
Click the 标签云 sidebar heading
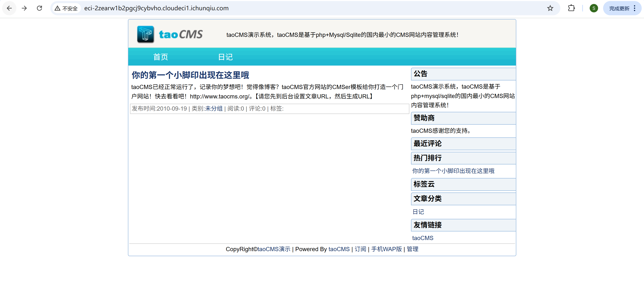[463, 184]
